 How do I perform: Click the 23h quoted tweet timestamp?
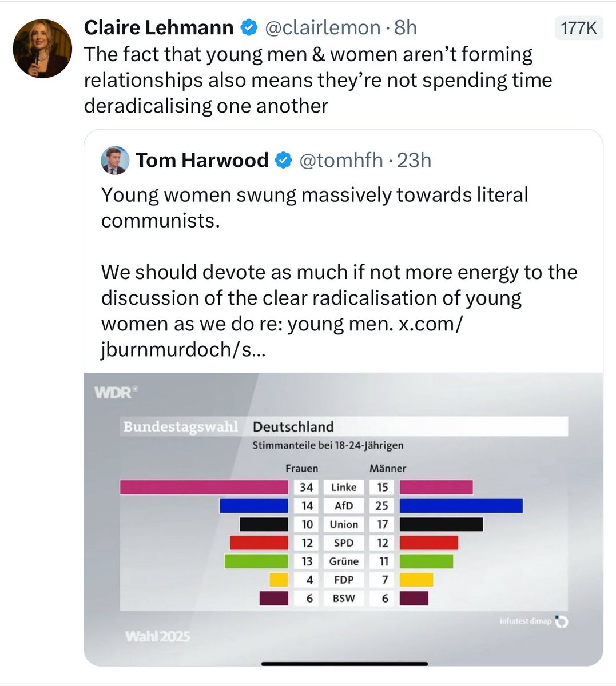[x=414, y=161]
